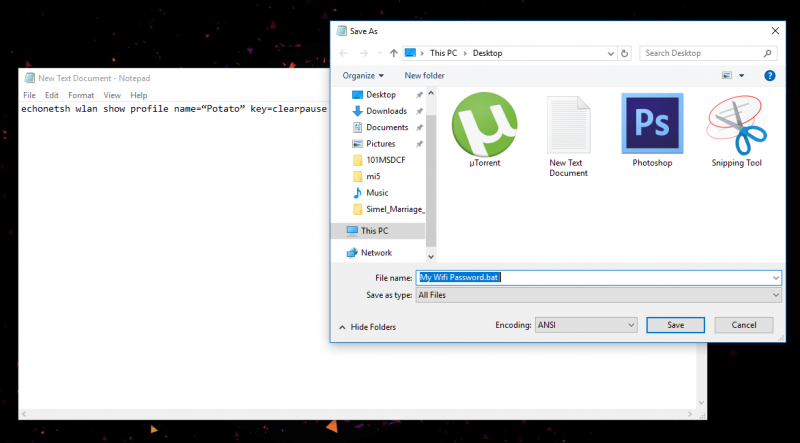Select Network in the navigation pane
This screenshot has height=443, width=800.
coord(376,253)
